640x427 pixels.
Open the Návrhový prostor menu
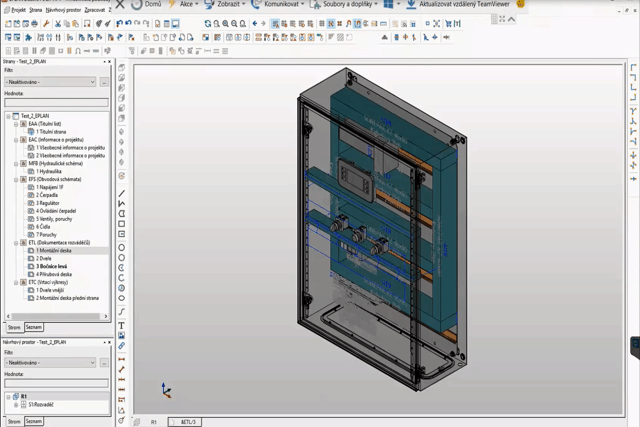click(63, 10)
